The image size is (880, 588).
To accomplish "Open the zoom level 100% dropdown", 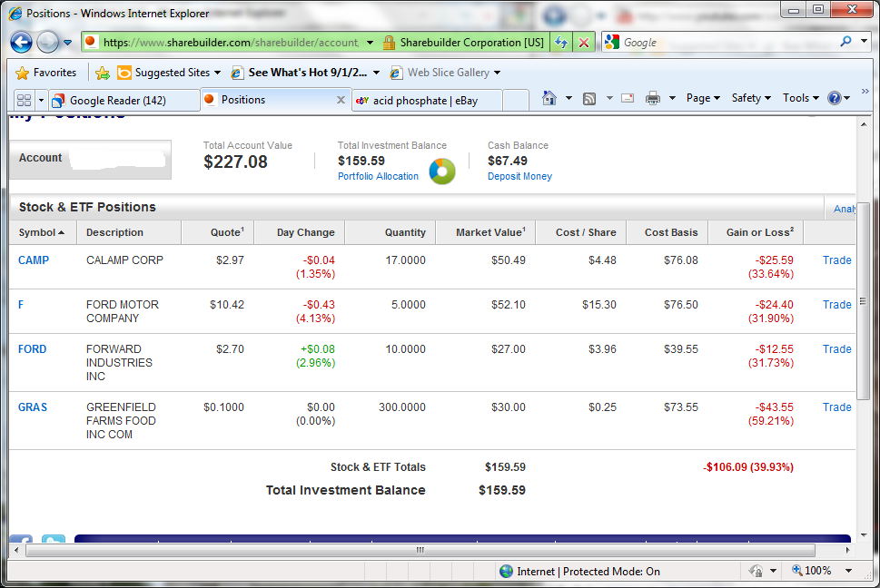I will coord(823,571).
